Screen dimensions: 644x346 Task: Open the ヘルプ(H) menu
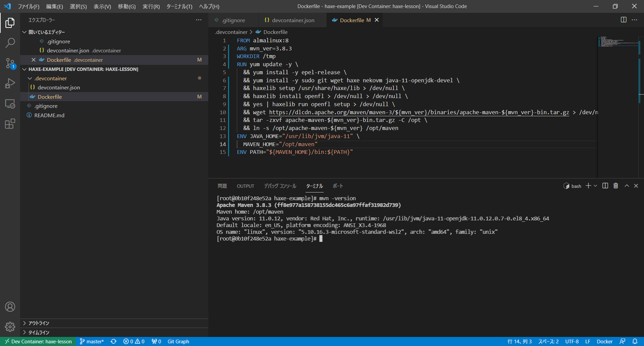pyautogui.click(x=209, y=6)
